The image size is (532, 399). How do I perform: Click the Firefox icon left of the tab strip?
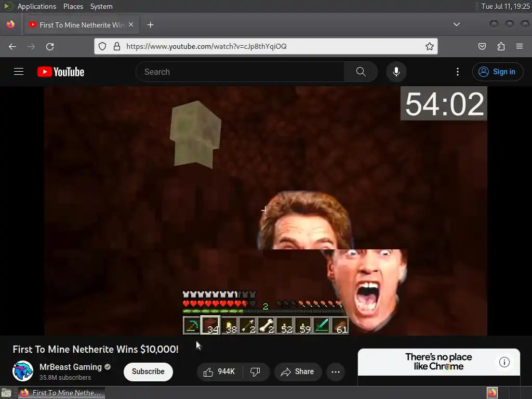click(10, 24)
